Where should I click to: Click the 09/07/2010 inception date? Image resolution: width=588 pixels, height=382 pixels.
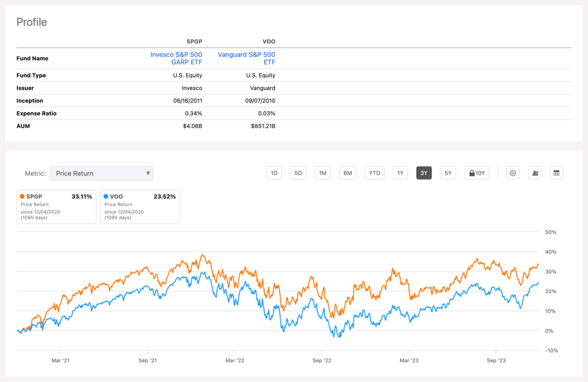tap(260, 101)
